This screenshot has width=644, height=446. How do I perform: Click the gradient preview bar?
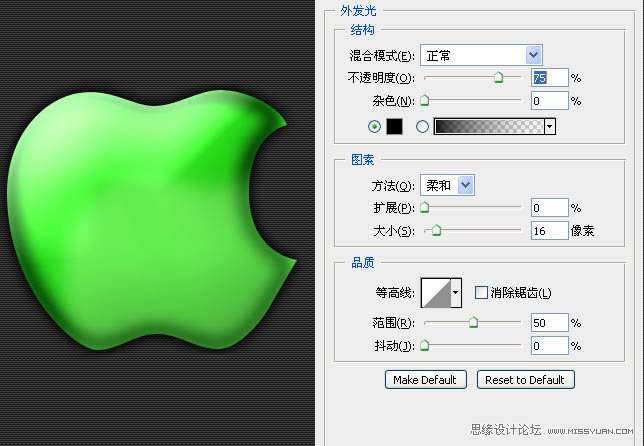click(x=489, y=126)
